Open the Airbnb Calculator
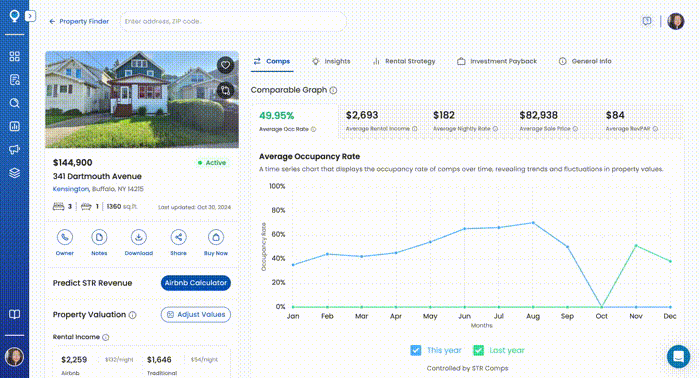The image size is (700, 378). (196, 283)
